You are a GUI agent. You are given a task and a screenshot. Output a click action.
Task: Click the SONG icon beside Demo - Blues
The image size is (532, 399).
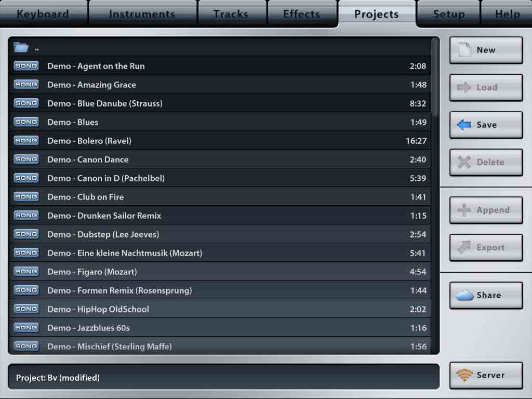coord(26,122)
